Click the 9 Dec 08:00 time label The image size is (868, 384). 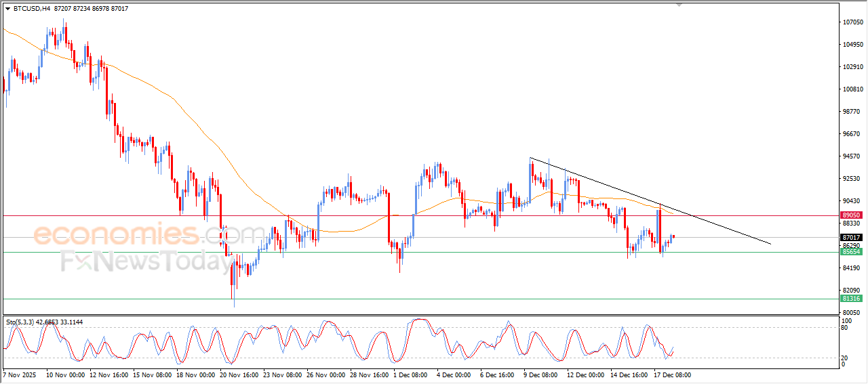pos(540,375)
